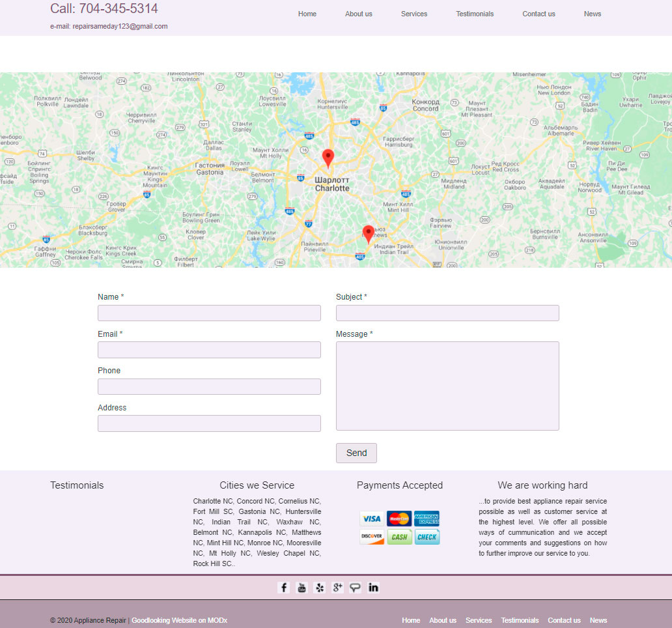Open About us in the header menu

tap(359, 14)
